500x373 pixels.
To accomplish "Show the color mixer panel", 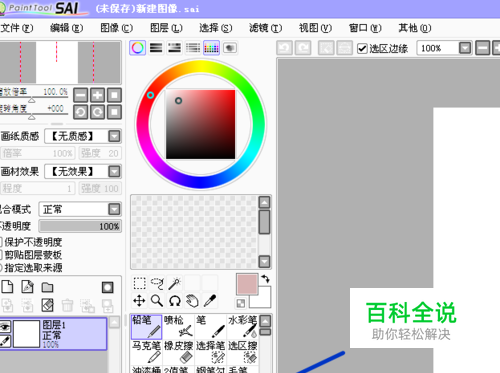I will [193, 48].
